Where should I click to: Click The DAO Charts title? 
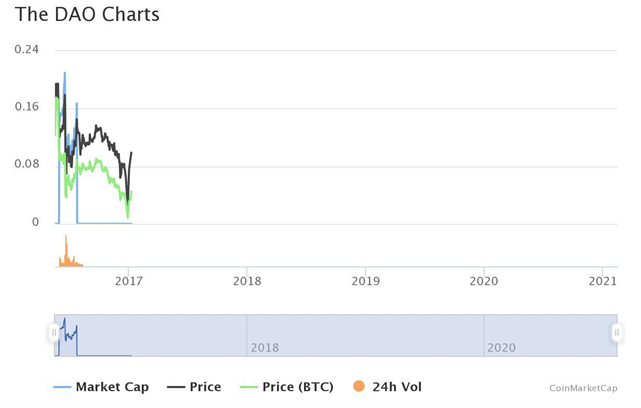click(x=87, y=14)
